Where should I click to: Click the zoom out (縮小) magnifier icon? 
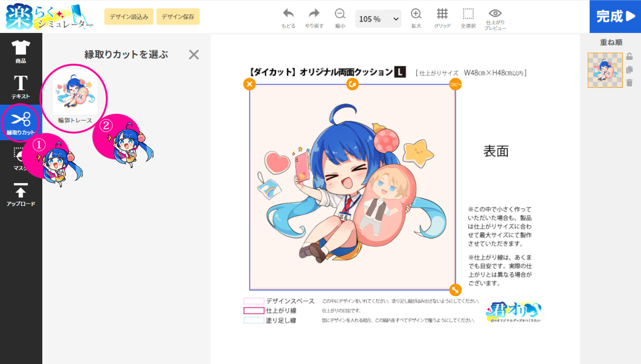point(340,14)
